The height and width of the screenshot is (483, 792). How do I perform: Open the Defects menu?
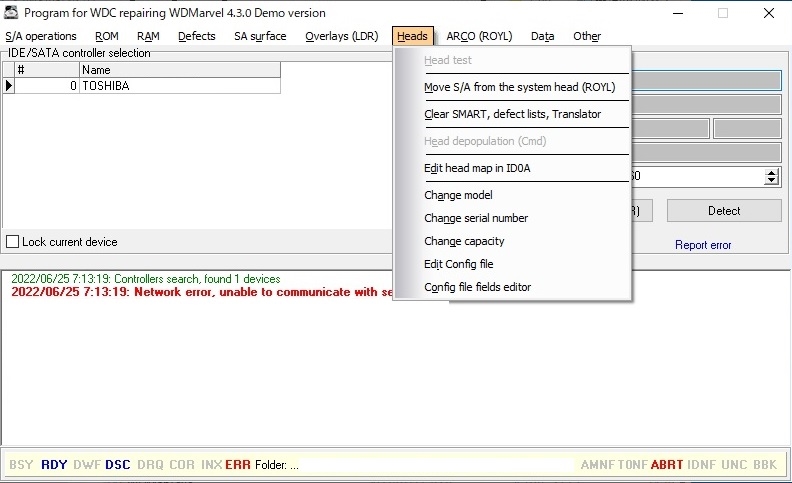click(x=196, y=36)
